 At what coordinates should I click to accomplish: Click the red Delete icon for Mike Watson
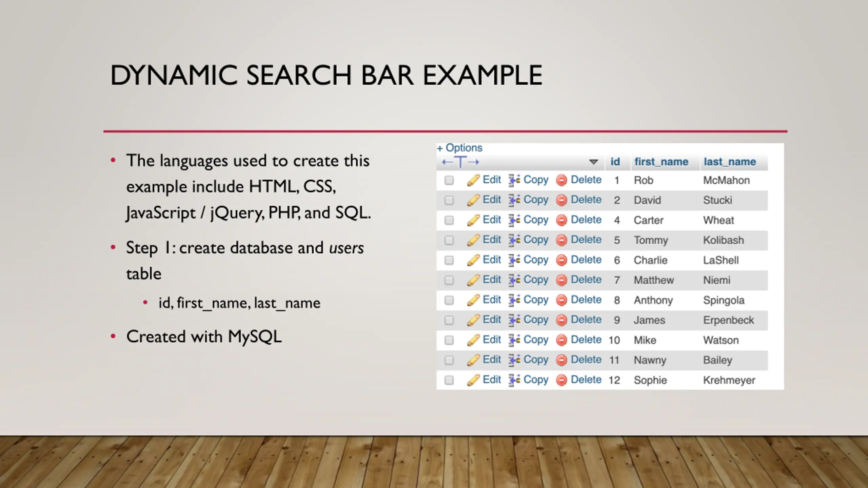point(561,340)
